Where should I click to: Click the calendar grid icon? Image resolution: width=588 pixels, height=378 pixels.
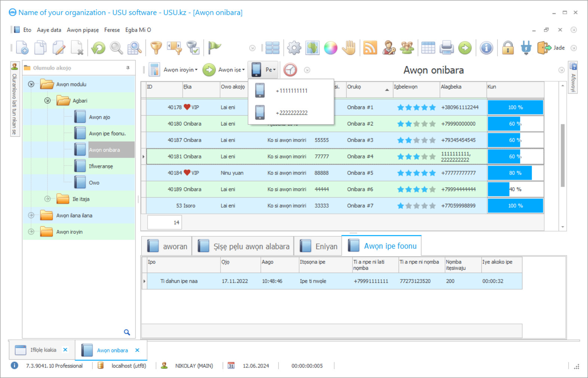tap(428, 48)
